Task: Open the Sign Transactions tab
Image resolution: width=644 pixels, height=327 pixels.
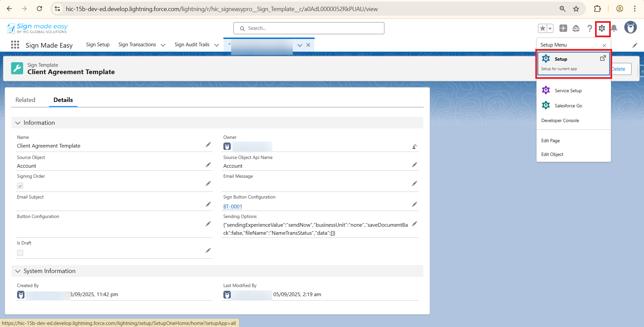Action: coord(137,45)
